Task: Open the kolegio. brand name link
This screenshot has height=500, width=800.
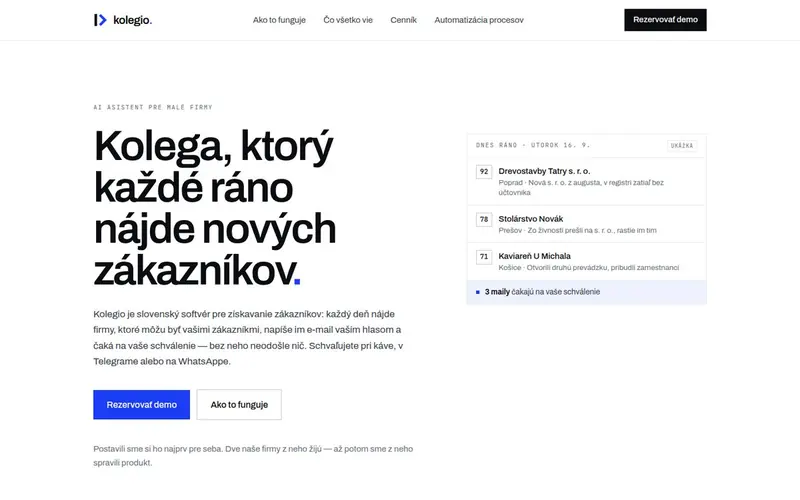Action: pyautogui.click(x=133, y=20)
